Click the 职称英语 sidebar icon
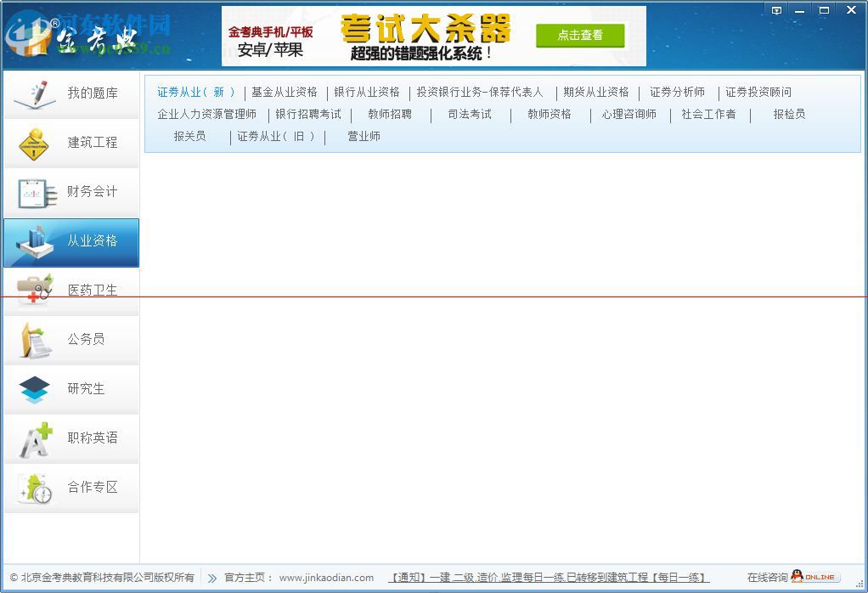868x593 pixels. tap(70, 439)
